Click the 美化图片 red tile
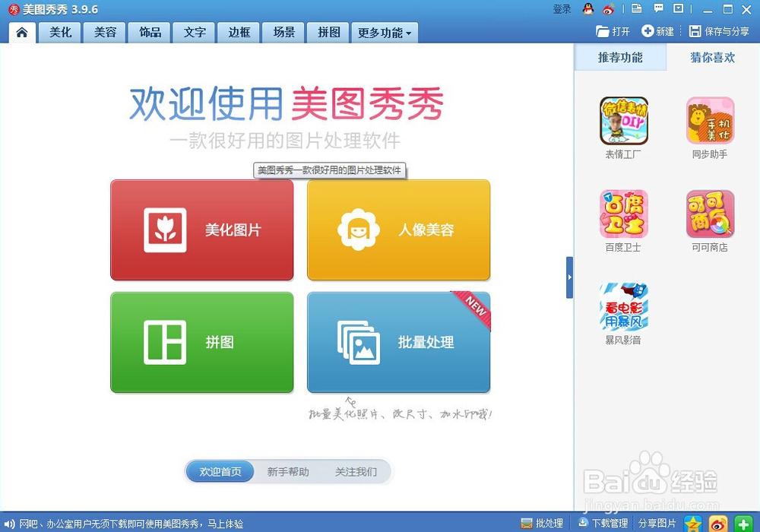Image resolution: width=760 pixels, height=532 pixels. pyautogui.click(x=202, y=230)
